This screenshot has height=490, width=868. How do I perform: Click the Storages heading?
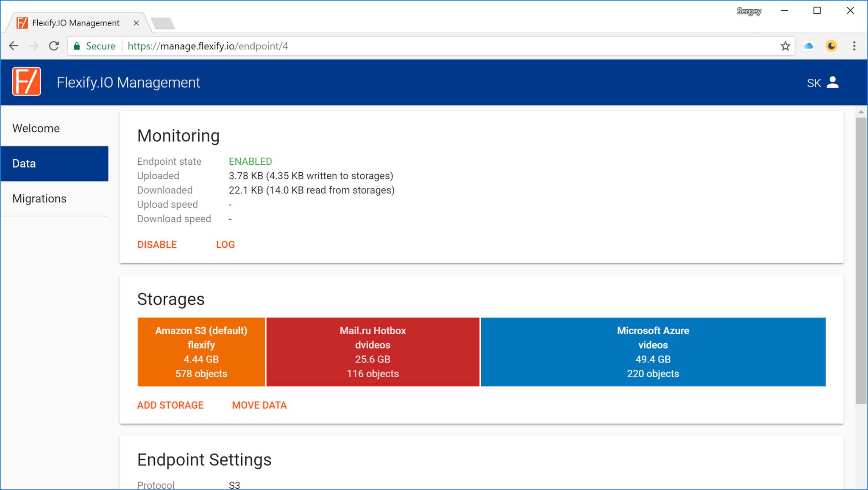click(171, 299)
